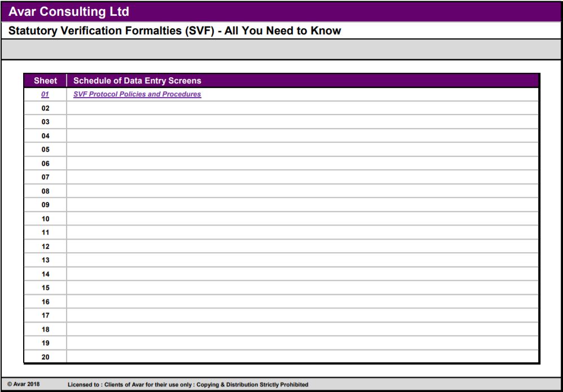Select sheet number 06 cell
Screen dimensions: 563x392
45,164
